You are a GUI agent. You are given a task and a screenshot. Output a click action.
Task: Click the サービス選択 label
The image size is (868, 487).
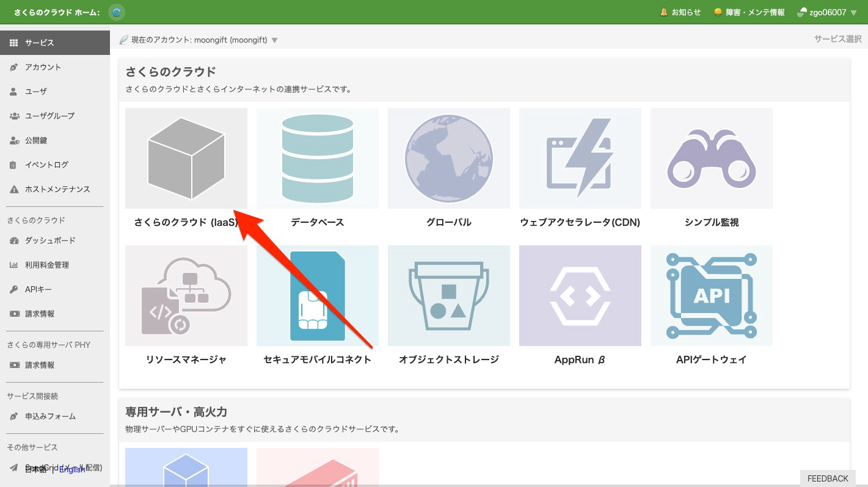click(x=837, y=38)
